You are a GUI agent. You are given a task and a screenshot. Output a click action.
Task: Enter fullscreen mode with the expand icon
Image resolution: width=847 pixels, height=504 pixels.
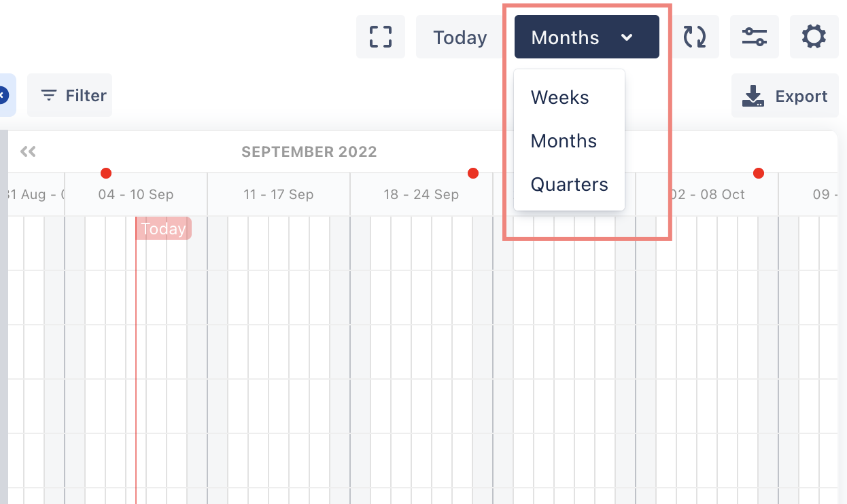381,37
